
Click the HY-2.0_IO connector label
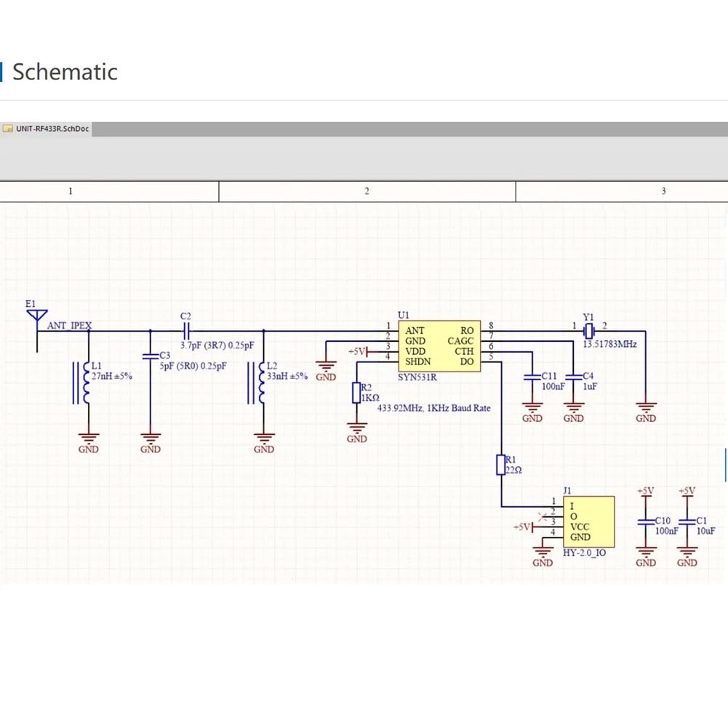point(585,553)
